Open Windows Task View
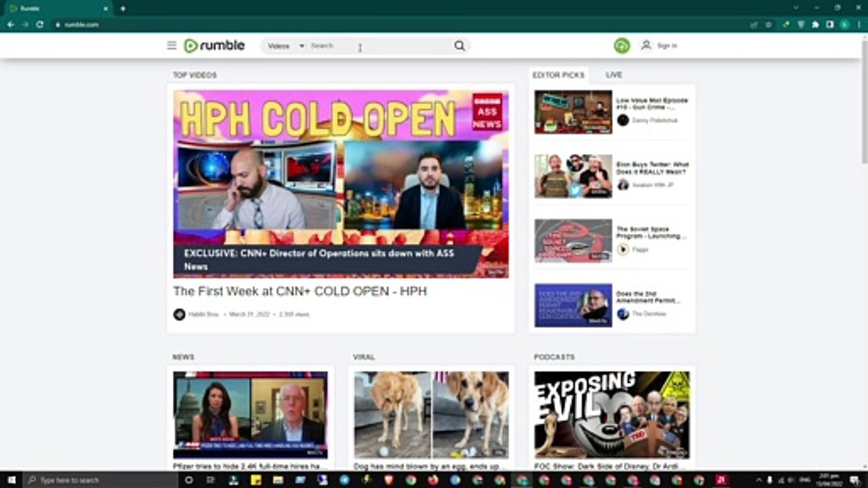868x488 pixels. (x=211, y=480)
